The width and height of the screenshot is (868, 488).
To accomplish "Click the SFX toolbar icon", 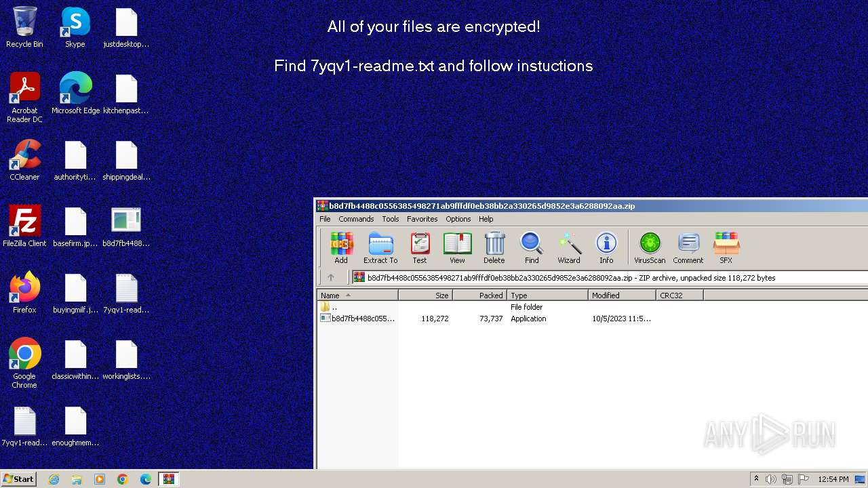I will point(726,247).
